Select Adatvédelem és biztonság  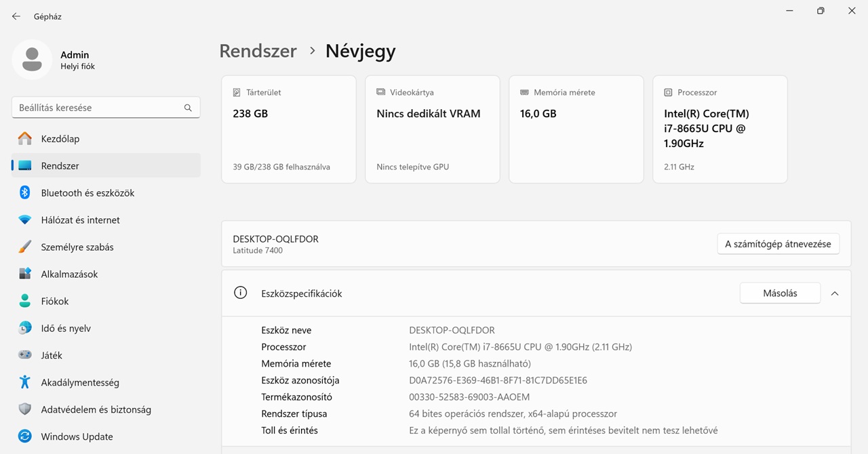[x=106, y=409]
